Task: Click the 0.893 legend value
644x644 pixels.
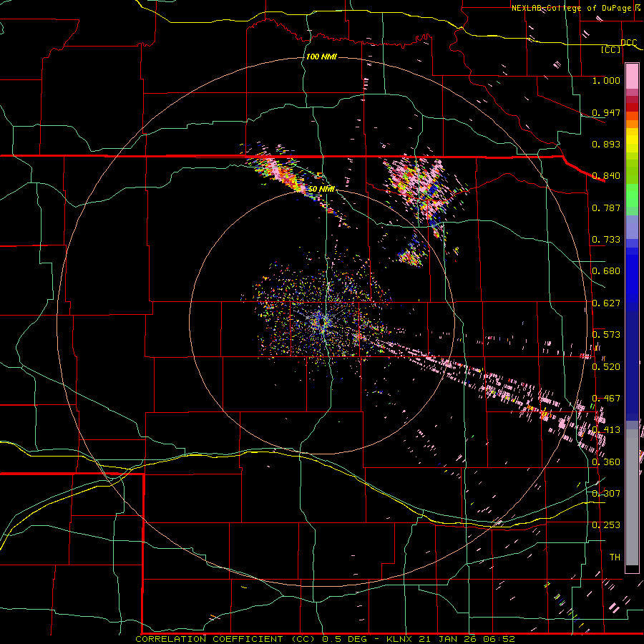Action: click(606, 144)
